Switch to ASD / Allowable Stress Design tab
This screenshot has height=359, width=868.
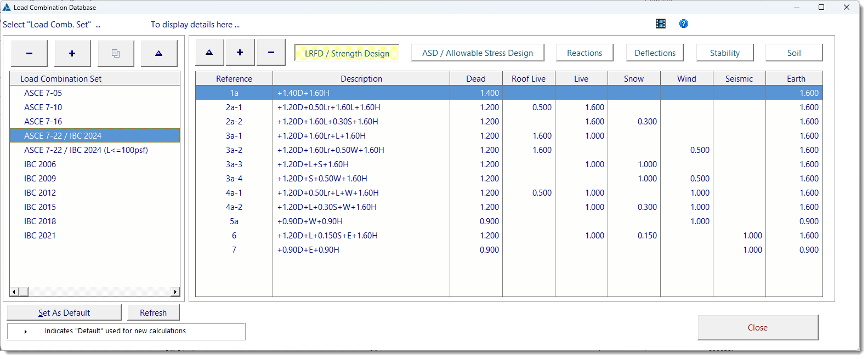click(x=478, y=53)
